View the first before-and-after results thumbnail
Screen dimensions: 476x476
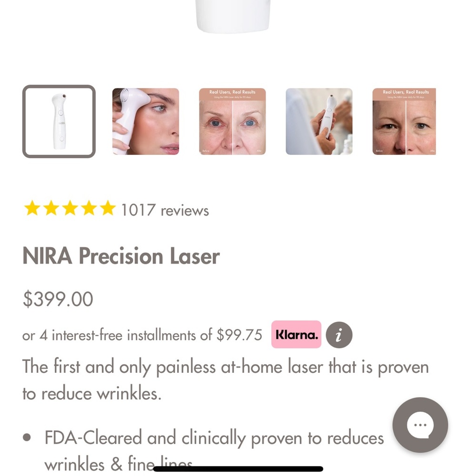coord(232,120)
